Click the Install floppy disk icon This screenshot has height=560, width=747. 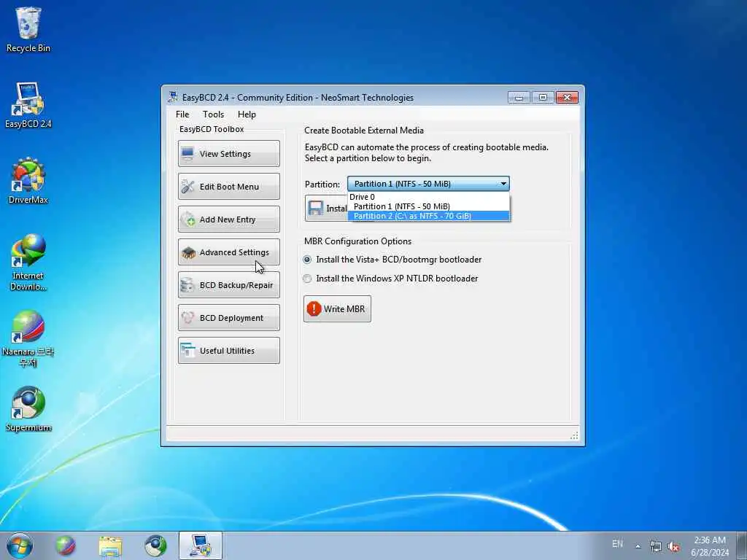pyautogui.click(x=315, y=208)
